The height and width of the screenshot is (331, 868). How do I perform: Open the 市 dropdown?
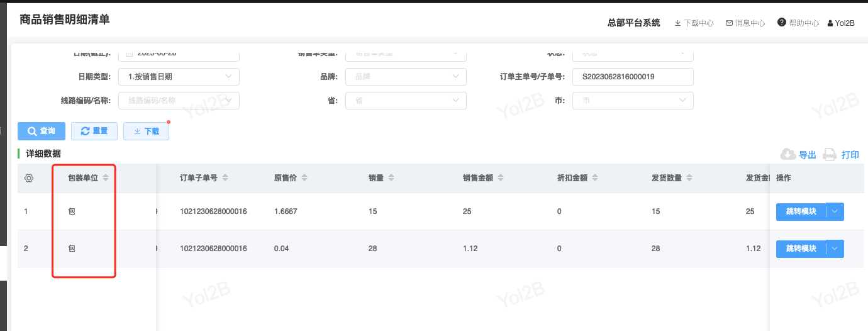point(633,101)
